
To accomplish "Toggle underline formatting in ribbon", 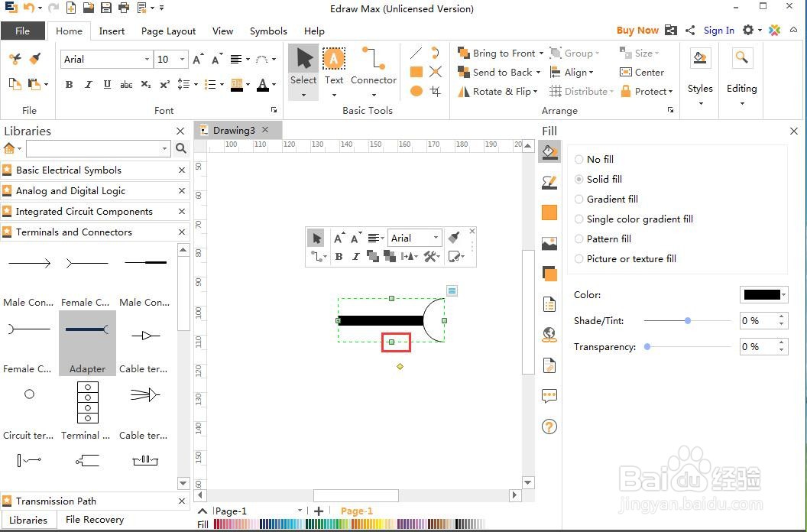I will [107, 84].
